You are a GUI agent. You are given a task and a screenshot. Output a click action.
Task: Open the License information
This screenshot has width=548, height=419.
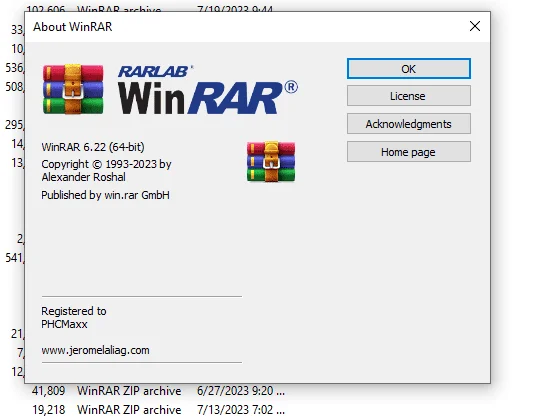[409, 96]
